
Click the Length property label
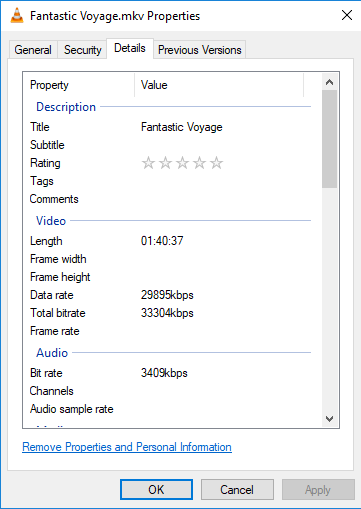tap(46, 241)
